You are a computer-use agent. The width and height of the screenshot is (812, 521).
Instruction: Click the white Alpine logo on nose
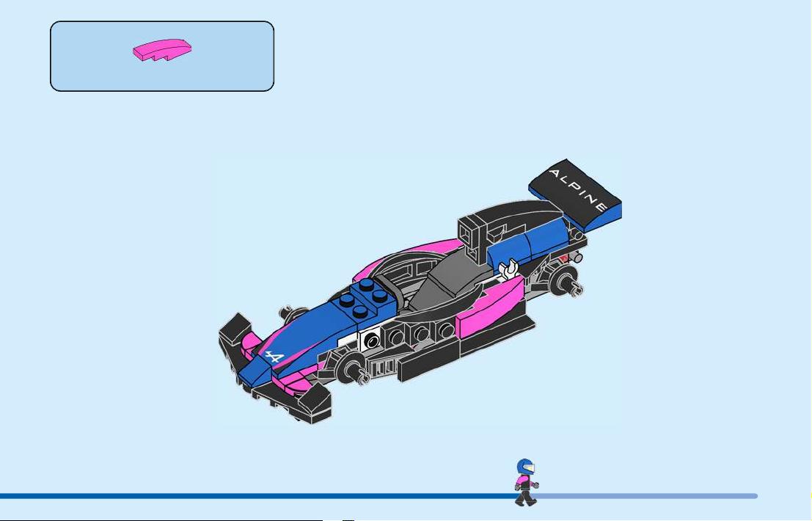click(274, 357)
